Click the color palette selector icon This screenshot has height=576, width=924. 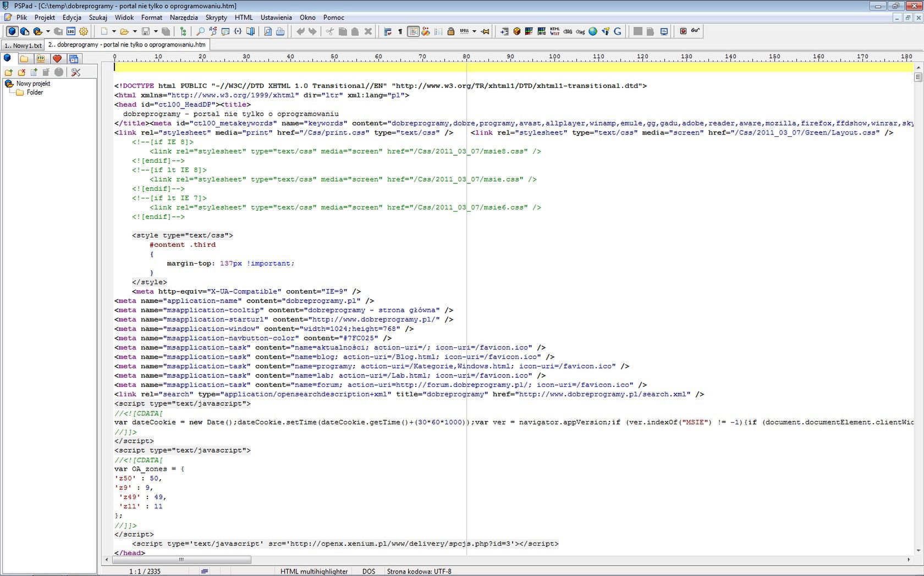tap(529, 31)
